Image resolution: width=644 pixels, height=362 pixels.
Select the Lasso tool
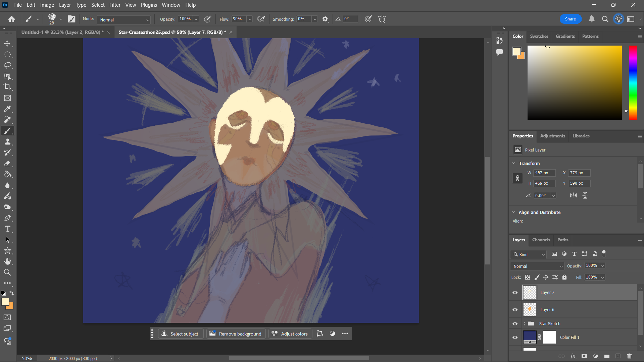click(x=7, y=65)
